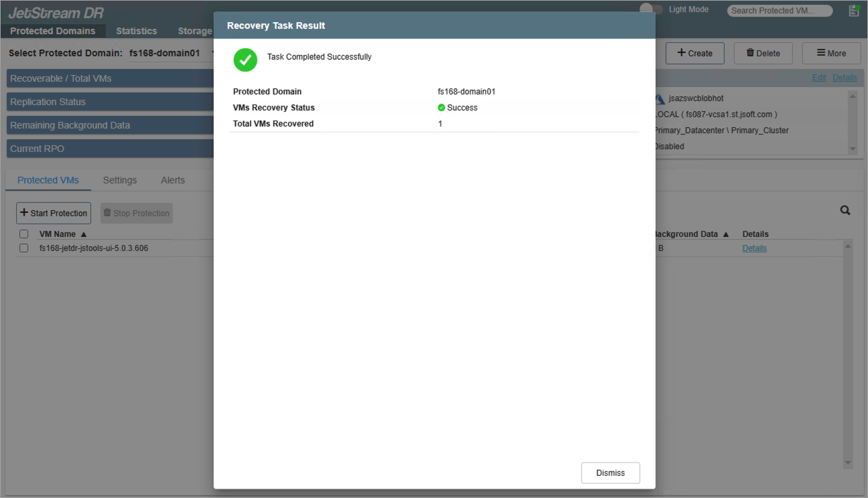Click the plus icon on Start Protection
Image resolution: width=868 pixels, height=498 pixels.
[24, 213]
